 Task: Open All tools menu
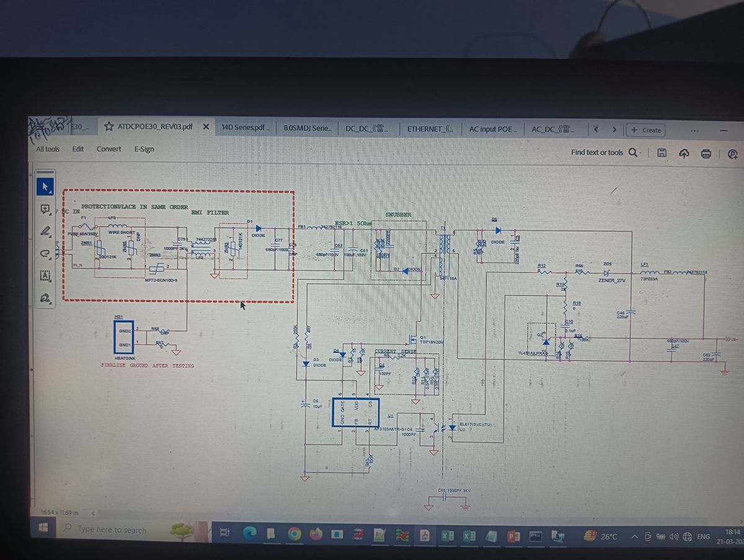48,149
